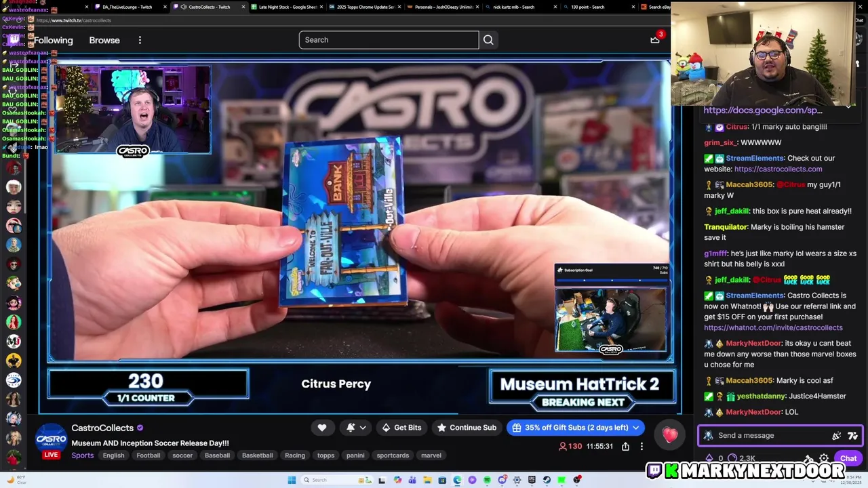868x488 pixels.
Task: Click the Baseball tag
Action: (217, 455)
